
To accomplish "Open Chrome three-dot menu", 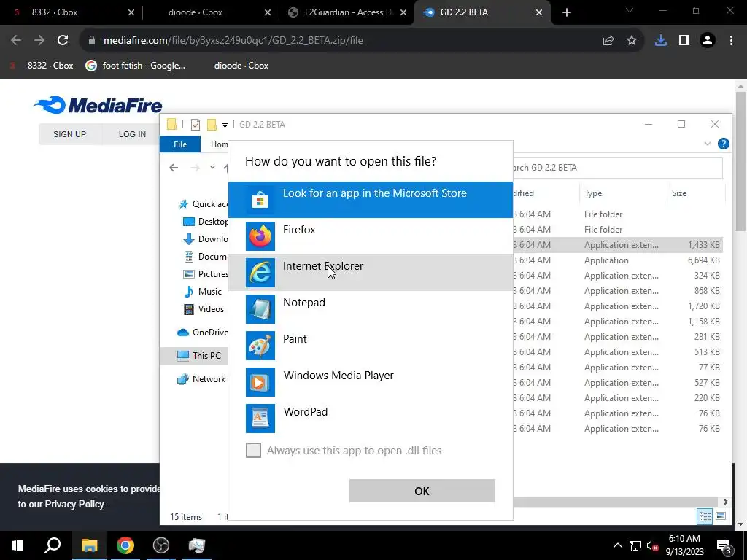I will (731, 41).
